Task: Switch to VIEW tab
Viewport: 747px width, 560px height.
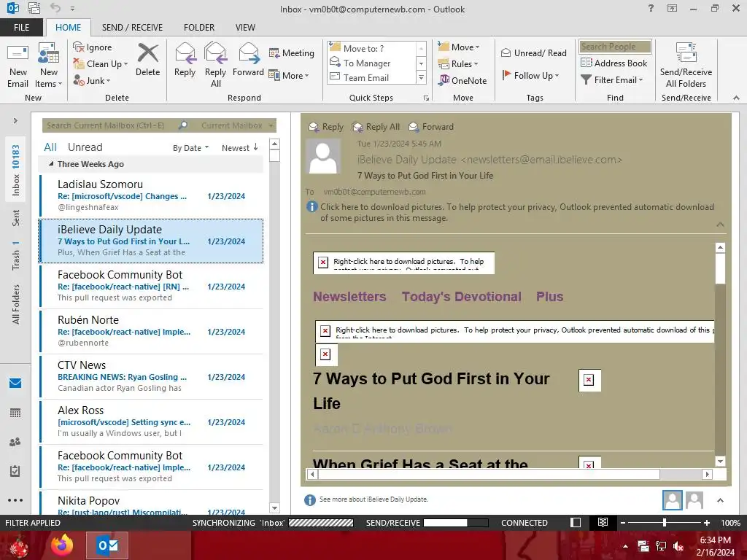Action: (x=245, y=27)
